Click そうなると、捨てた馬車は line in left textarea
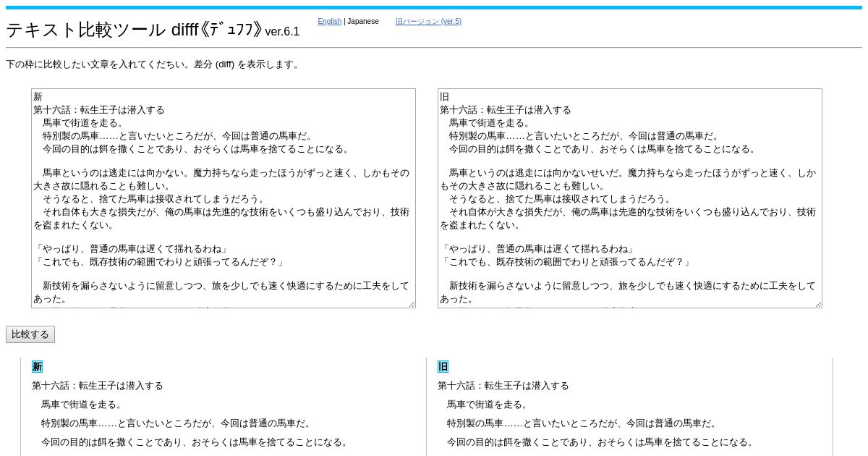This screenshot has height=456, width=868. (x=153, y=199)
